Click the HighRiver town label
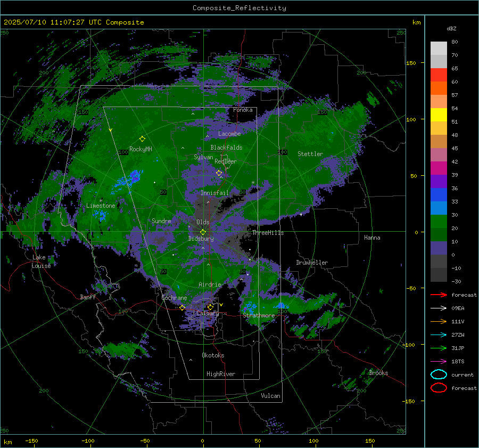This screenshot has height=448, width=479. (x=221, y=374)
